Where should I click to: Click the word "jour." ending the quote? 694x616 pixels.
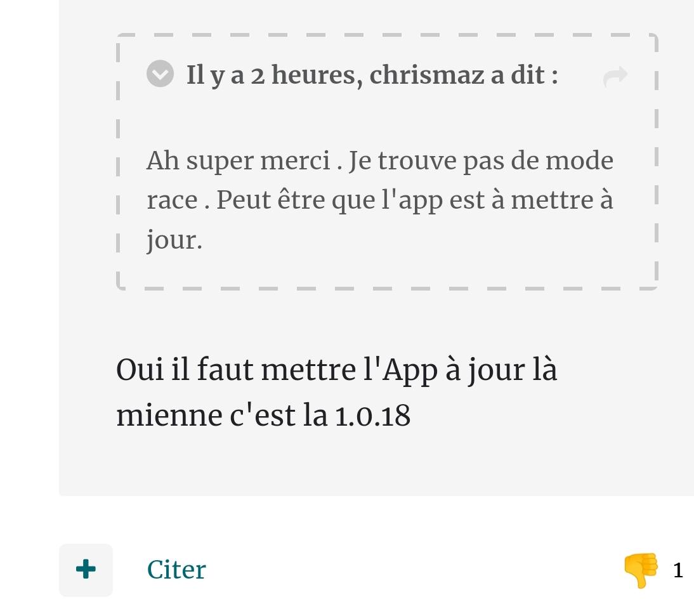pos(174,241)
